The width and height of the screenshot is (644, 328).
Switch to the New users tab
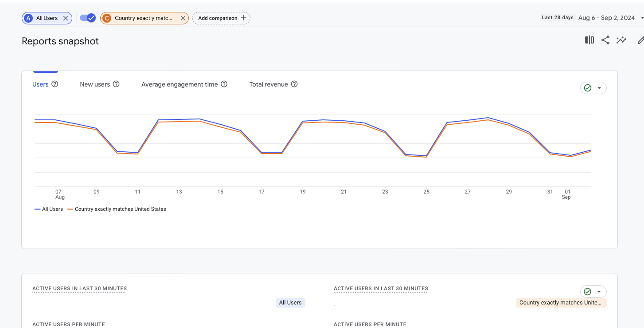[95, 84]
